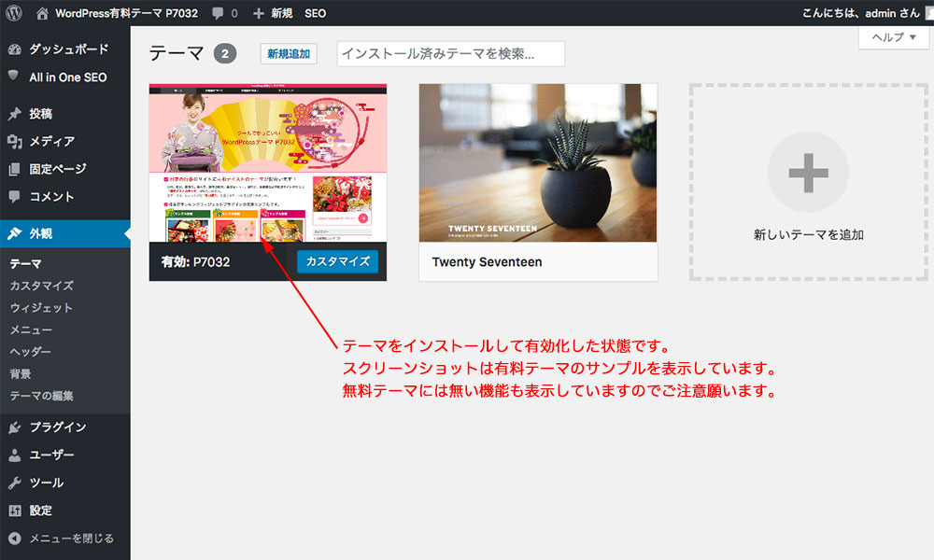The height and width of the screenshot is (560, 934).
Task: Expand the ヘルプ help dropdown
Action: (x=894, y=37)
